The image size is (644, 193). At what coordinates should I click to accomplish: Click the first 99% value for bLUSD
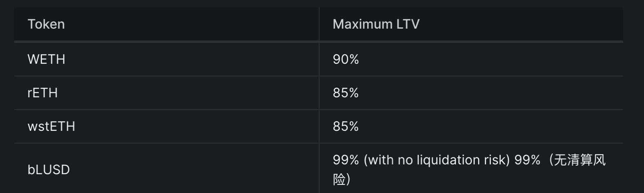pyautogui.click(x=346, y=160)
